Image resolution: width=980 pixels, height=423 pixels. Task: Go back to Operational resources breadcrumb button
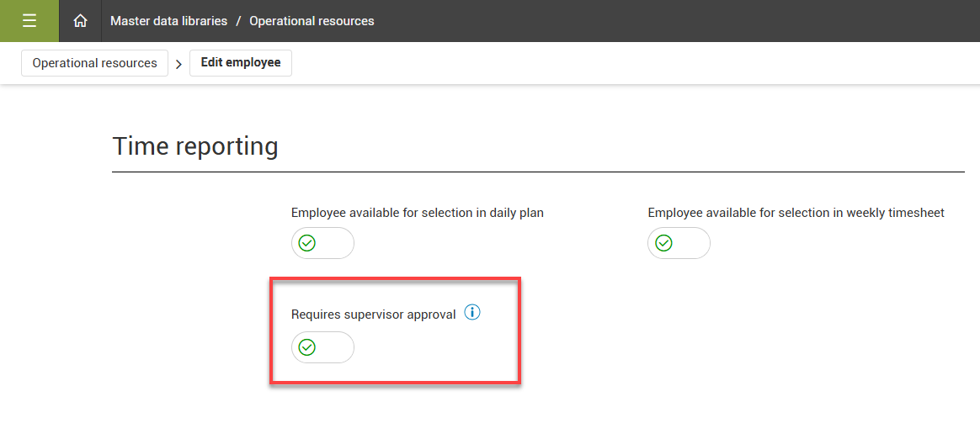pyautogui.click(x=94, y=63)
